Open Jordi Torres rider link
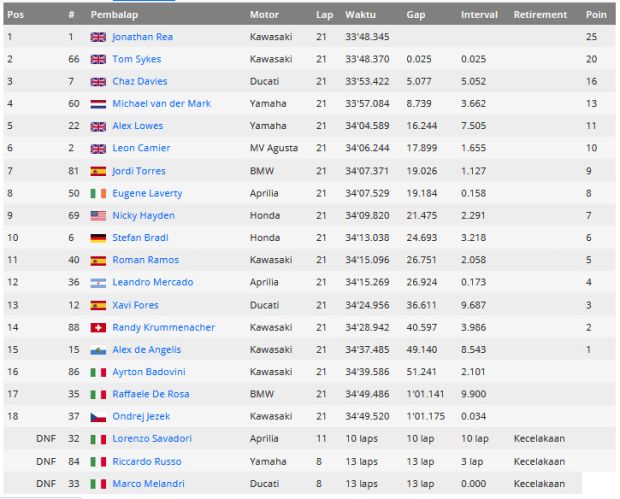620x499 pixels. [x=139, y=171]
